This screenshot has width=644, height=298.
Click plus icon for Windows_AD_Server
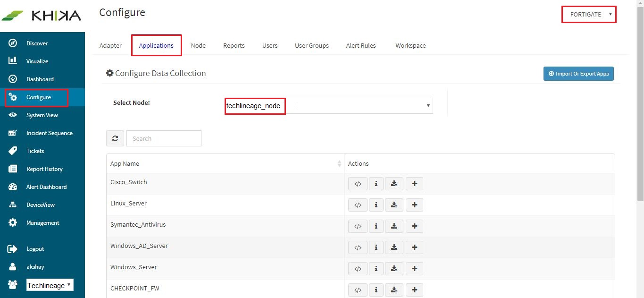coord(414,247)
